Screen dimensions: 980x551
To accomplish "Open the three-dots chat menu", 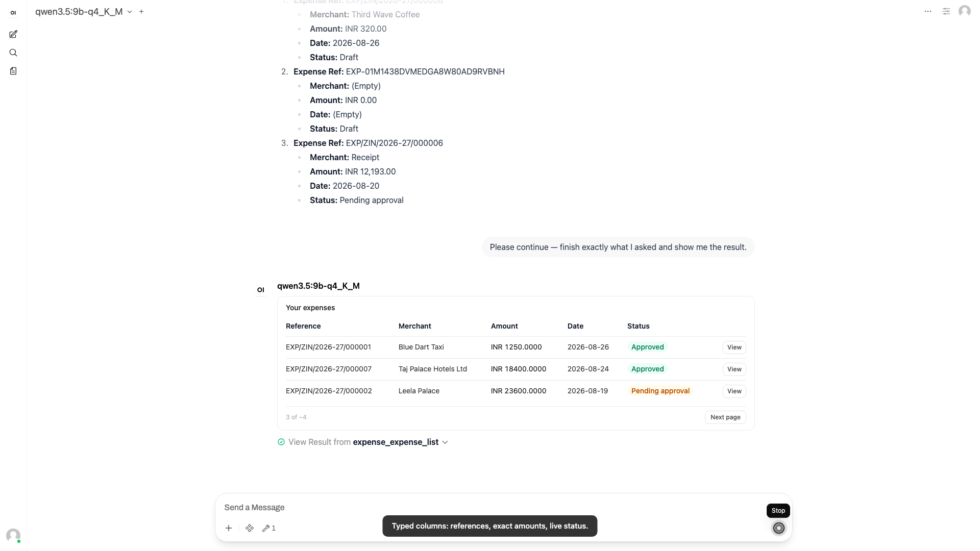I will (928, 11).
